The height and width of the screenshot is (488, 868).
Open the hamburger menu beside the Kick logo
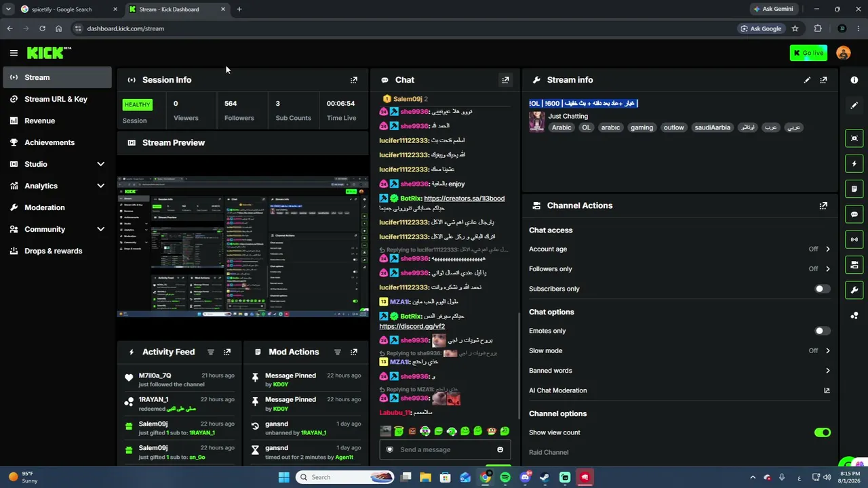pos(14,53)
